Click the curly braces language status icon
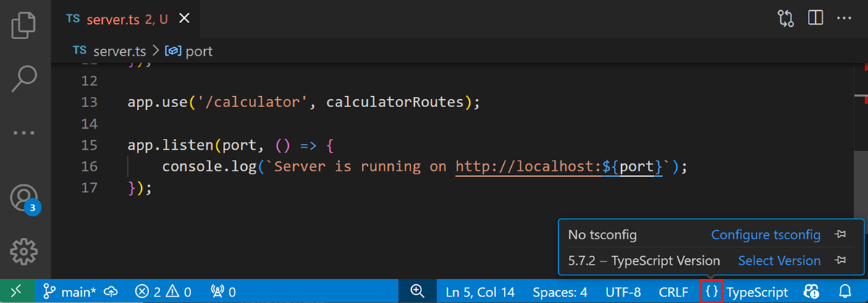Viewport: 868px width, 303px height. 712,291
